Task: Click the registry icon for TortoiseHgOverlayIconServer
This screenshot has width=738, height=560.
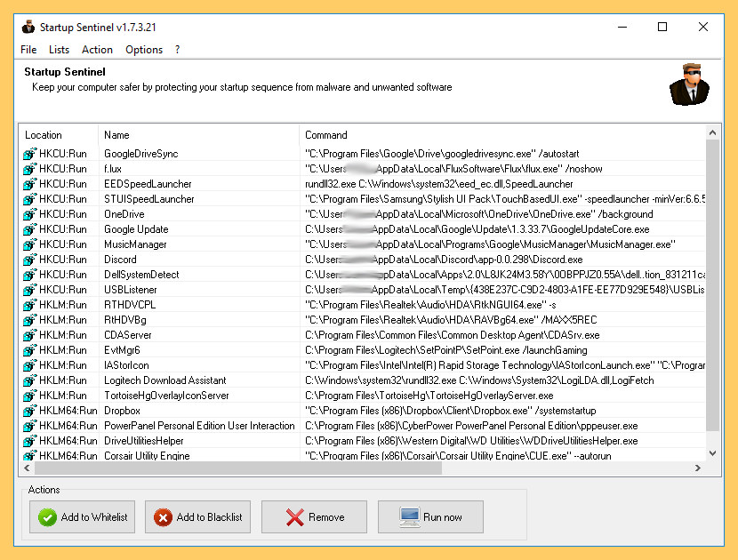Action: (29, 396)
